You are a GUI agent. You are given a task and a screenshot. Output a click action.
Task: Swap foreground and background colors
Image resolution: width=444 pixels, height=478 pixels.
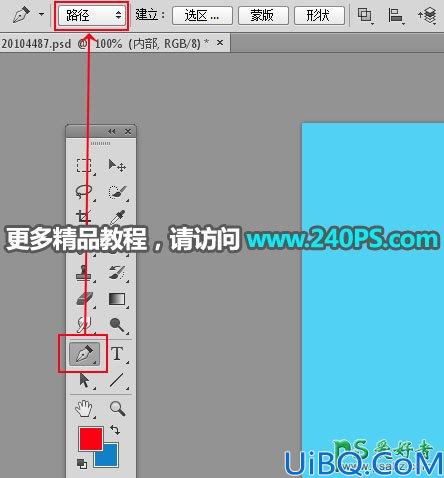(x=115, y=430)
